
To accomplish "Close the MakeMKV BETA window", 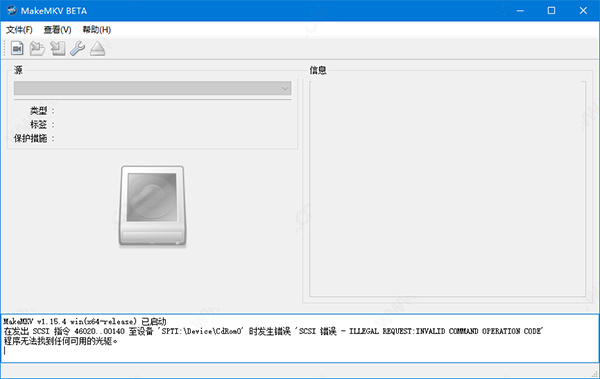I will pyautogui.click(x=583, y=10).
